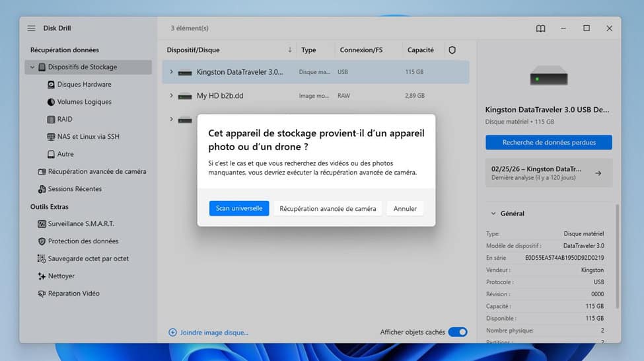Open the 02/25/26 Kingston last scan session
Viewport: 644px width, 361px height.
coord(549,173)
